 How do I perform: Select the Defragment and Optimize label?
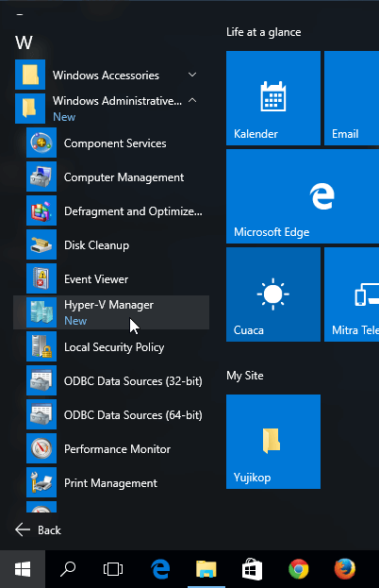pos(133,211)
